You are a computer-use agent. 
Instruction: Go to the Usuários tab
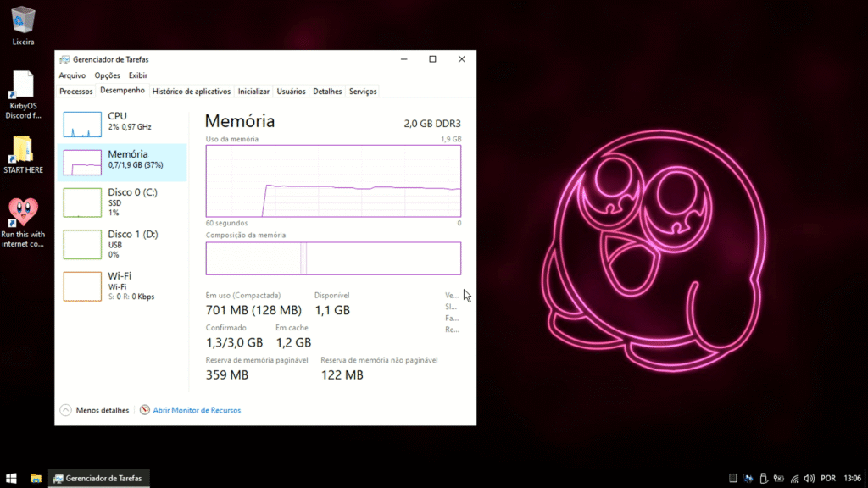292,91
